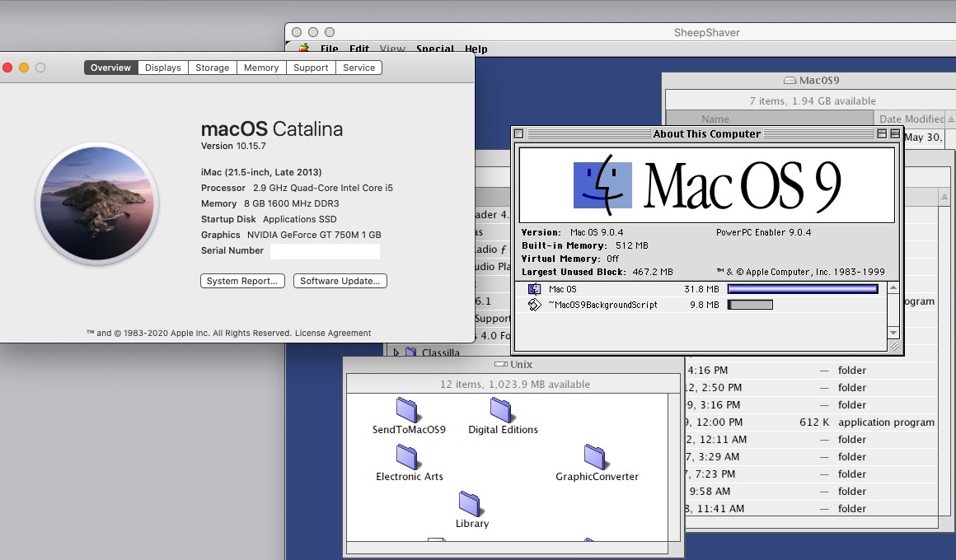Switch to the Support tab
Viewport: 956px width, 560px height.
pos(311,68)
